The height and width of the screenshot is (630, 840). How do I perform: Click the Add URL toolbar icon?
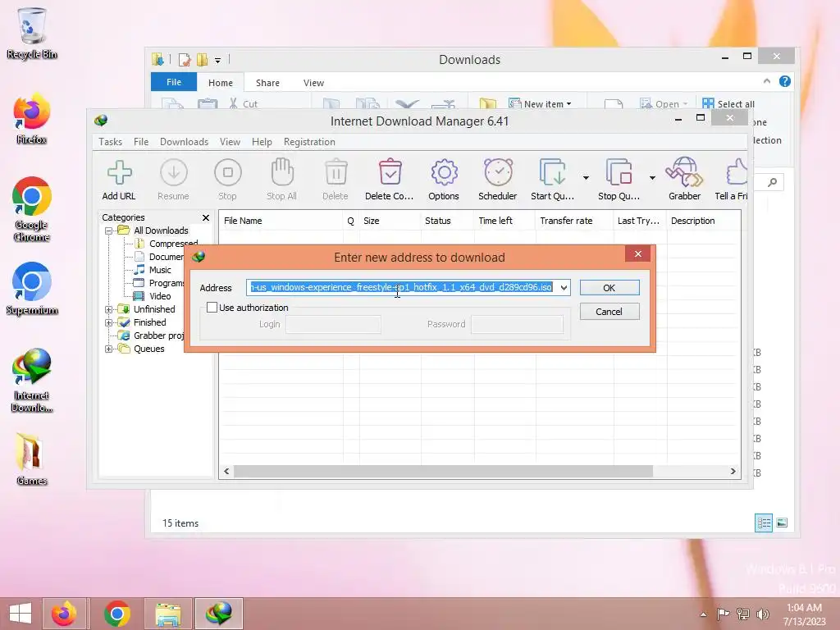[x=119, y=172]
